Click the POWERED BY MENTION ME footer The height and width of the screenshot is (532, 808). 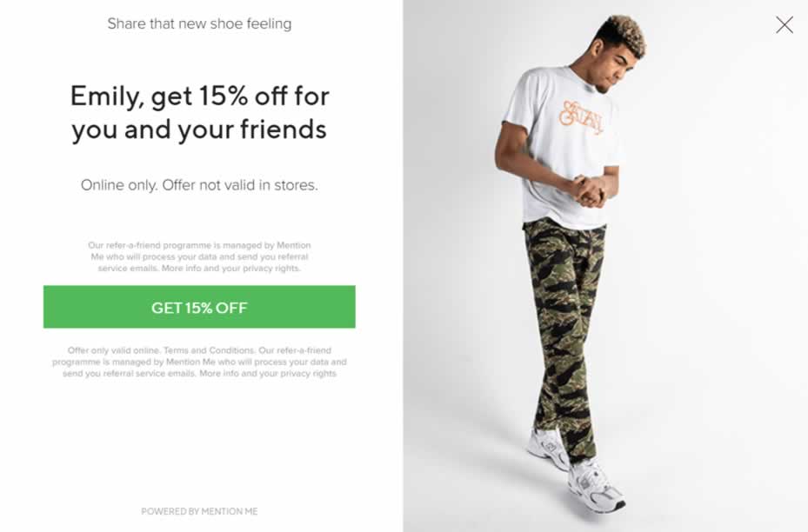pos(199,511)
